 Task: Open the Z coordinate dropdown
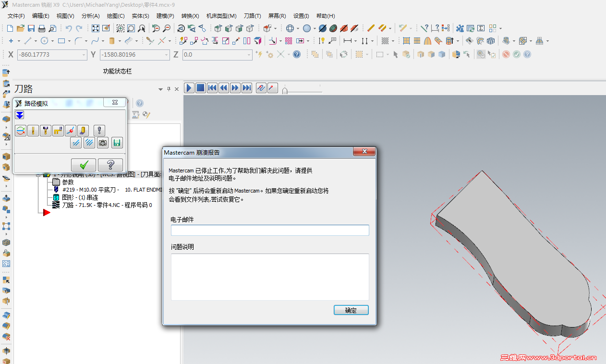[249, 55]
